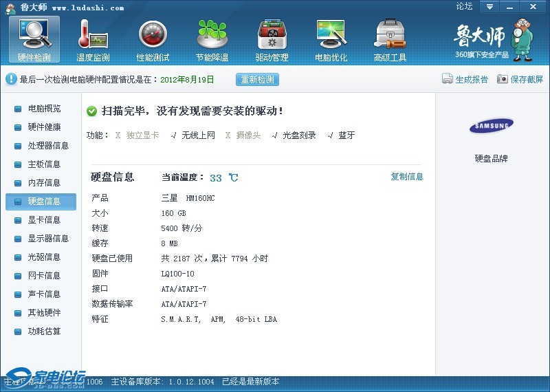
Task: Click the 重新检测 re-detect button
Action: pyautogui.click(x=257, y=79)
